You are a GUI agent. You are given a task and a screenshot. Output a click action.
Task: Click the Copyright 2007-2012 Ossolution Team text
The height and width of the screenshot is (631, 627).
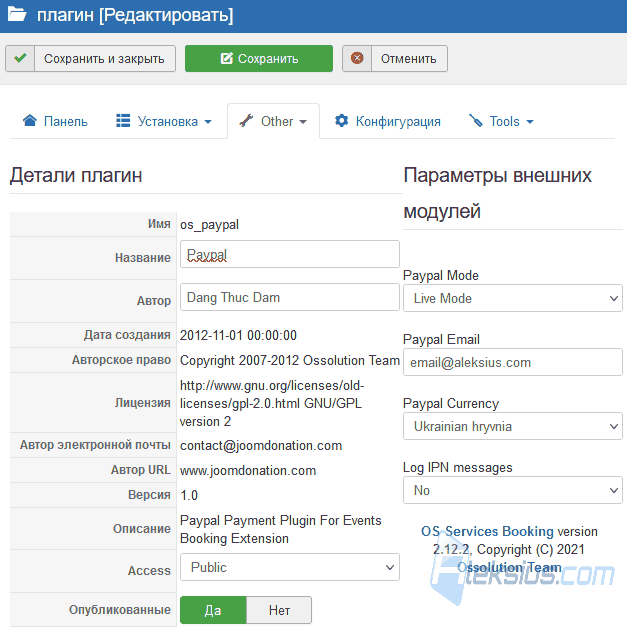click(x=290, y=360)
